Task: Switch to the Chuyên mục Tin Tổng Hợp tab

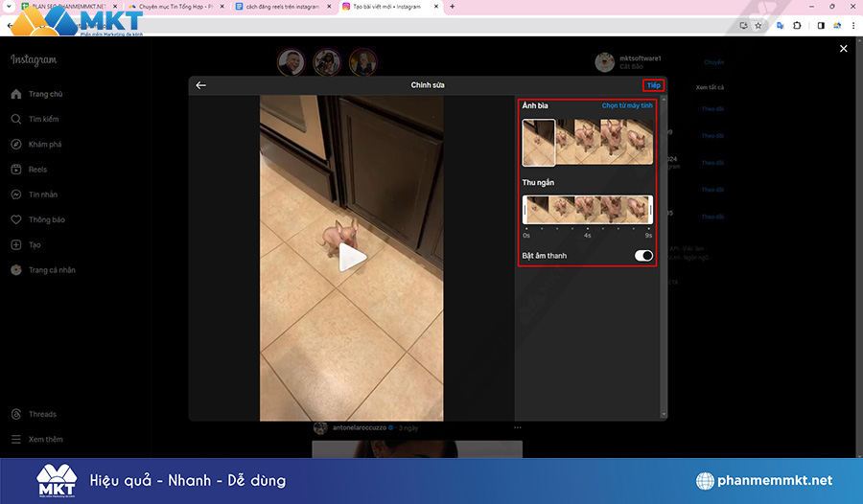Action: tap(175, 7)
